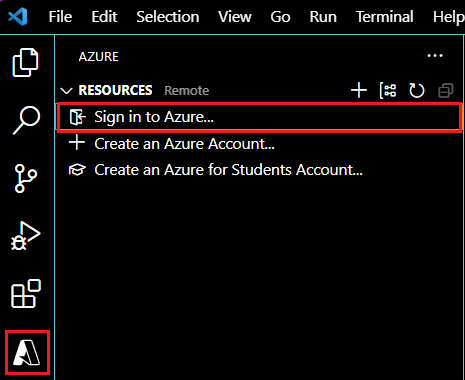The width and height of the screenshot is (465, 380).
Task: Open the File menu
Action: click(x=60, y=17)
